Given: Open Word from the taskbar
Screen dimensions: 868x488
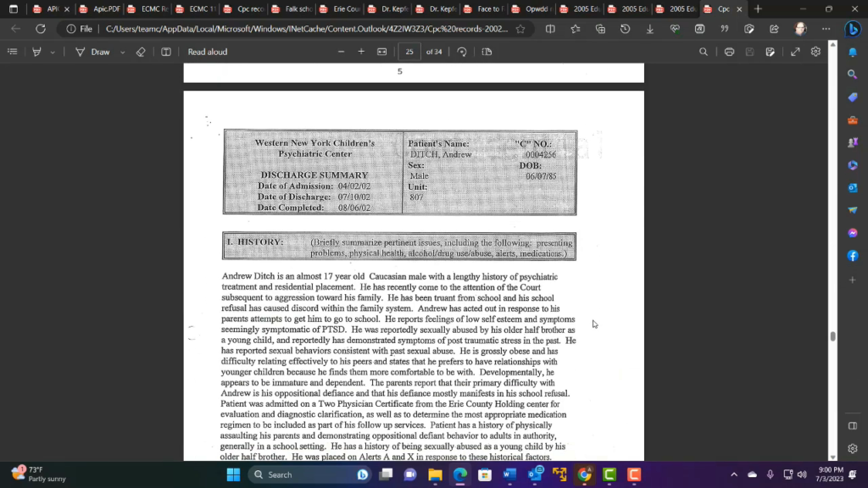Looking at the screenshot, I should pos(509,474).
